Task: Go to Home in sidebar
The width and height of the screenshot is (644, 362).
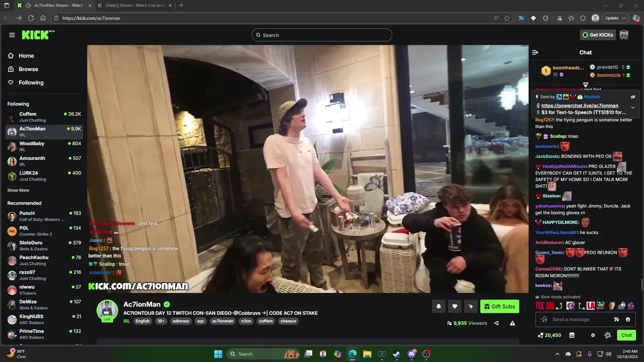Action: point(26,56)
